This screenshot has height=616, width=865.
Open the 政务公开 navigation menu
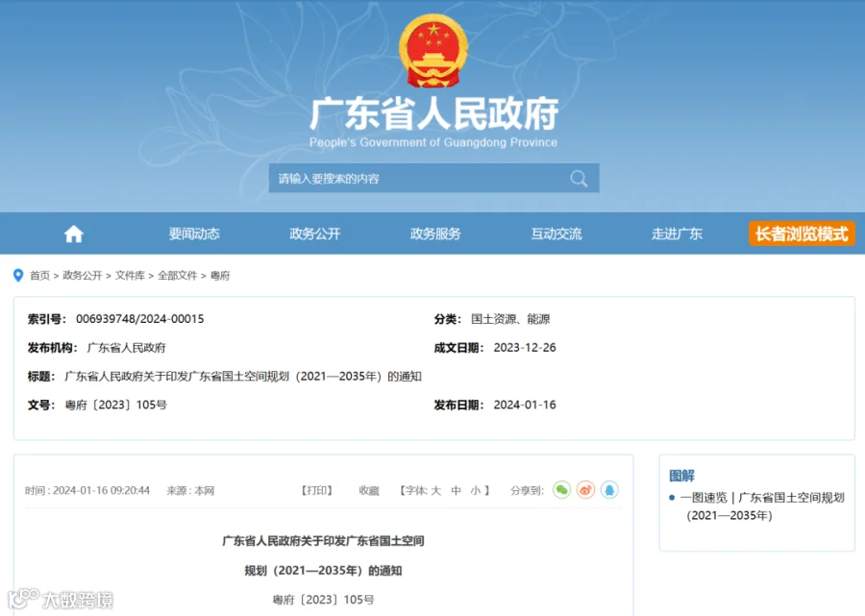click(315, 234)
